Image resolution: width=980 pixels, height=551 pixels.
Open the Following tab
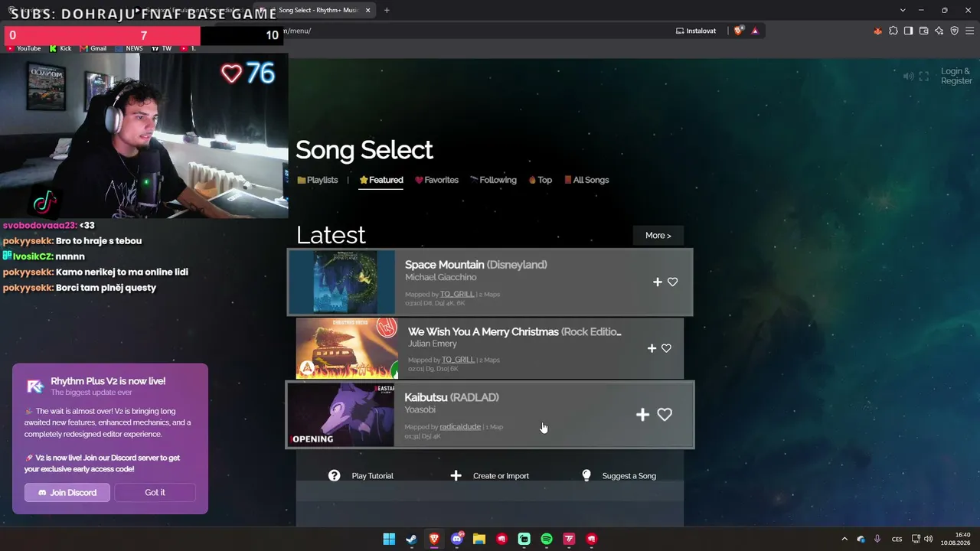(493, 180)
